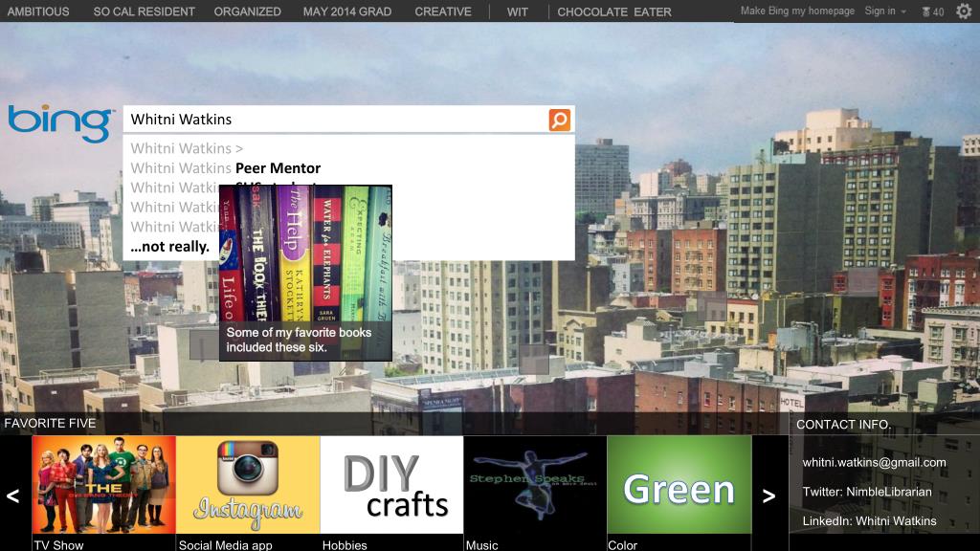Click the whitni.watkins@gmail.com email address
Image resolution: width=980 pixels, height=551 pixels.
tap(874, 462)
